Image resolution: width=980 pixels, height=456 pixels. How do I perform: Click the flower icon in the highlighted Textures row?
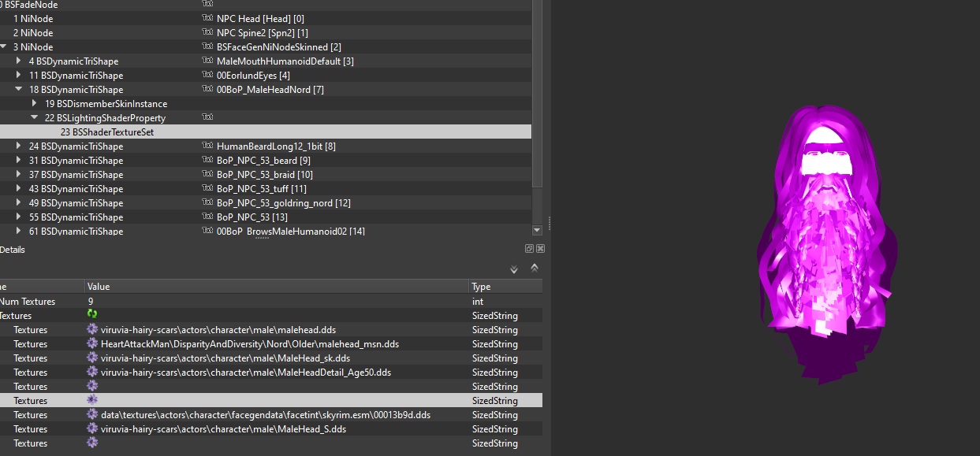click(x=92, y=400)
